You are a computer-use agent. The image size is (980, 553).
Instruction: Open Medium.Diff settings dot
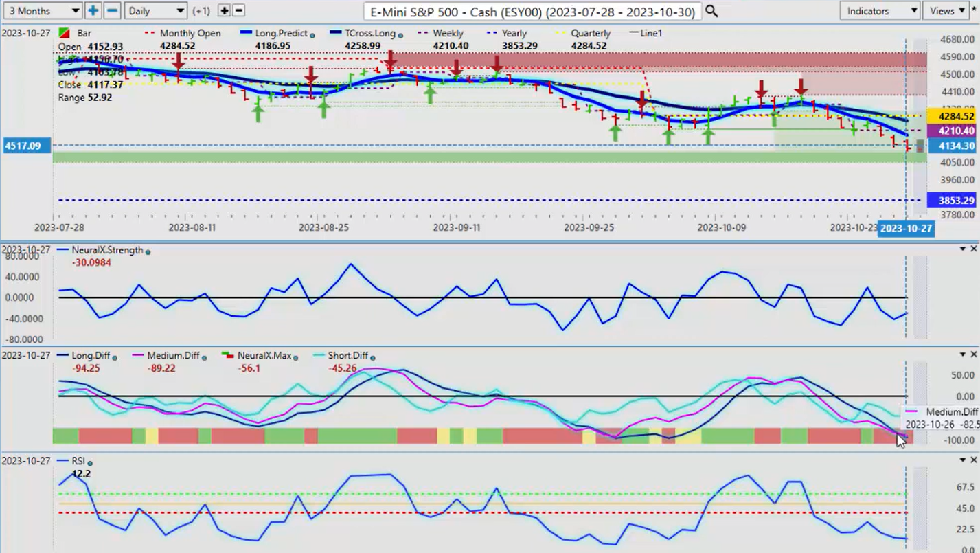[204, 357]
